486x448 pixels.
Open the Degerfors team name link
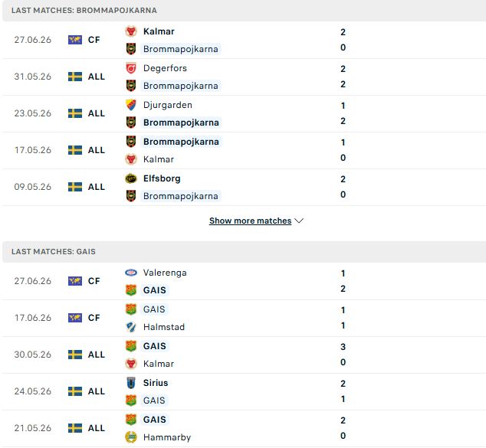(x=165, y=68)
